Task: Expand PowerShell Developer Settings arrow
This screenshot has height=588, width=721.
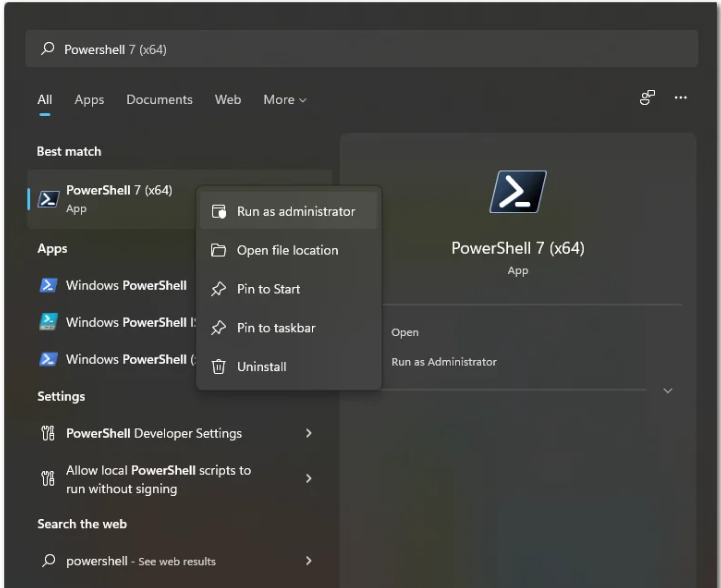Action: (308, 434)
